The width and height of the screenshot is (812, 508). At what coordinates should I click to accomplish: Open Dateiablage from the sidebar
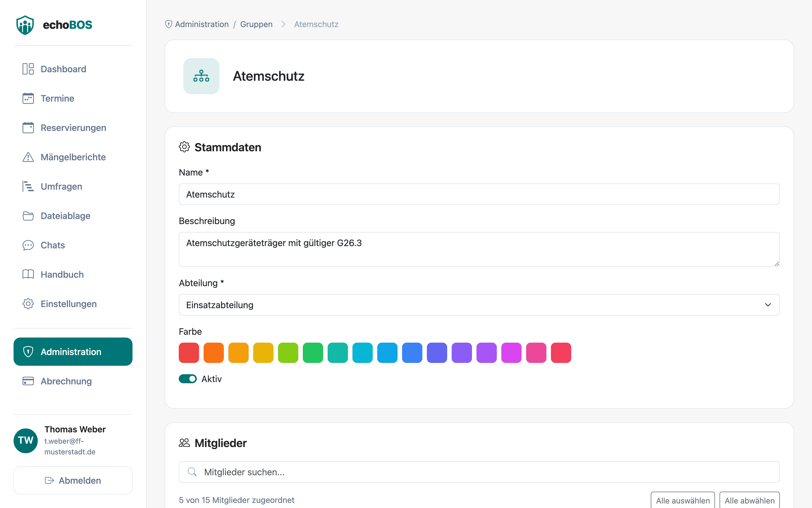pos(73,216)
